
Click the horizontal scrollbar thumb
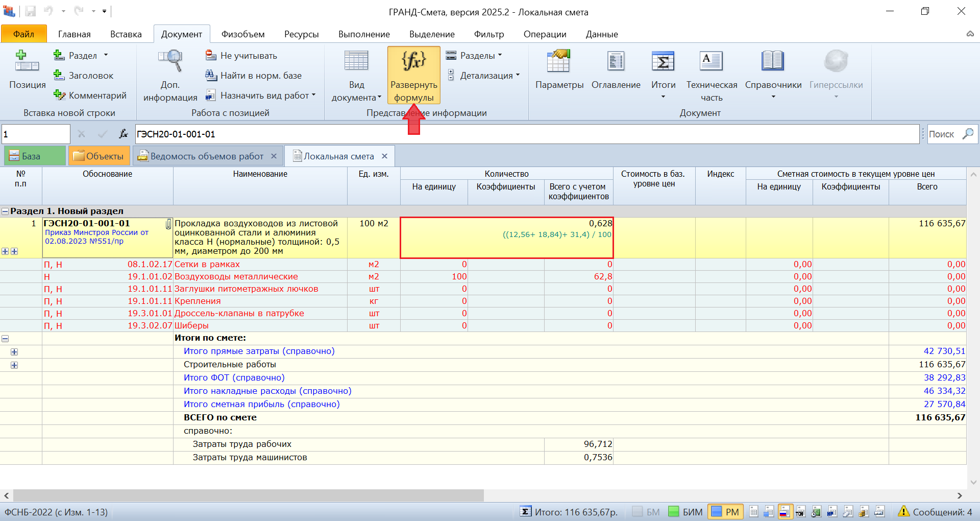pyautogui.click(x=249, y=495)
